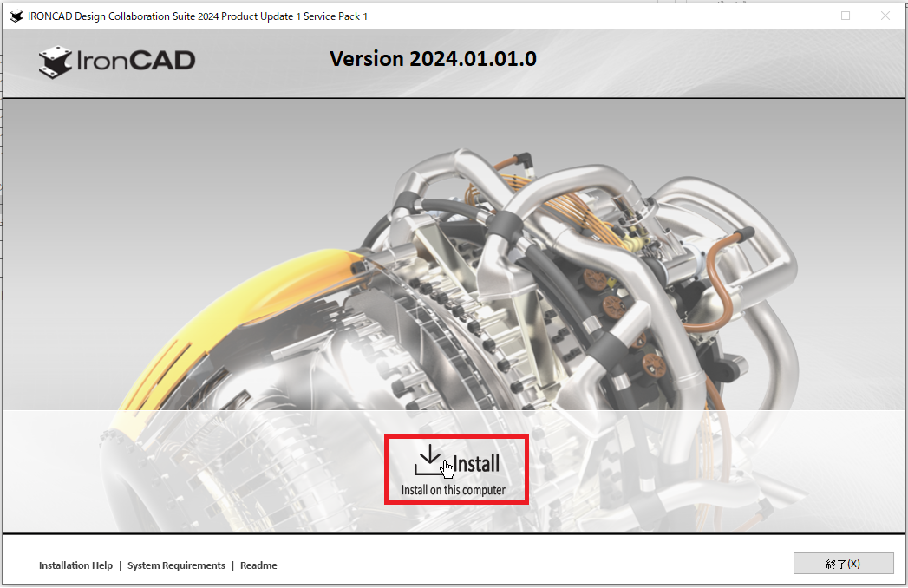This screenshot has height=588, width=908.
Task: Minimize the installer window
Action: 806,16
